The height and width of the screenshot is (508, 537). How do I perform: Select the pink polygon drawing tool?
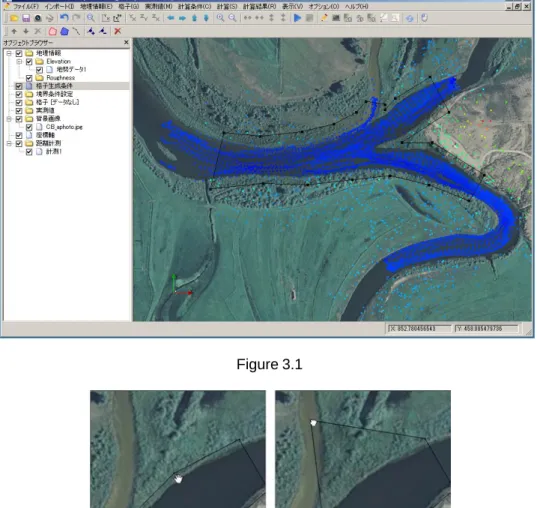pyautogui.click(x=52, y=32)
